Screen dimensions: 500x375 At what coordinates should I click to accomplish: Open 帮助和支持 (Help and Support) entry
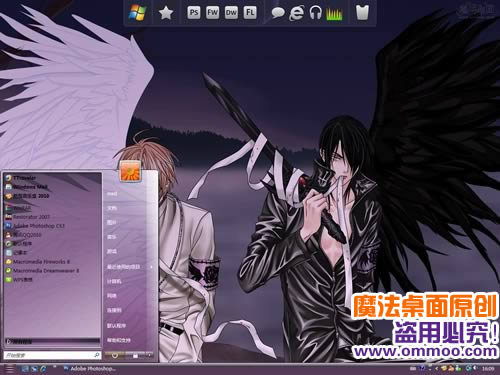point(119,340)
